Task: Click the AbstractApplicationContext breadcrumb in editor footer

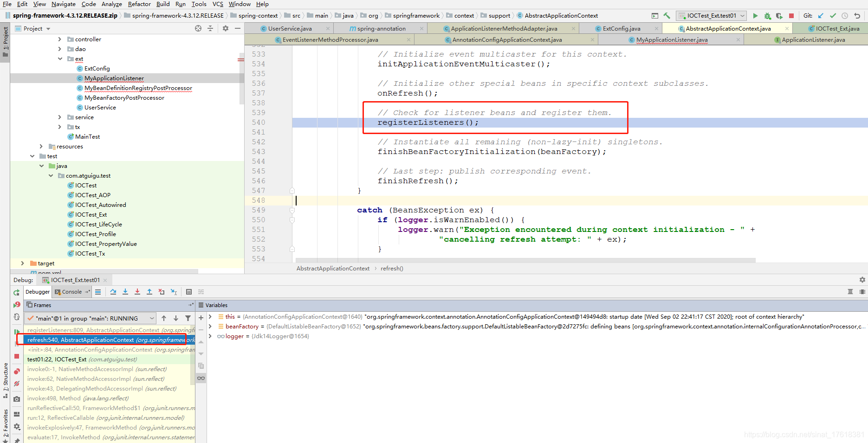Action: pos(333,269)
